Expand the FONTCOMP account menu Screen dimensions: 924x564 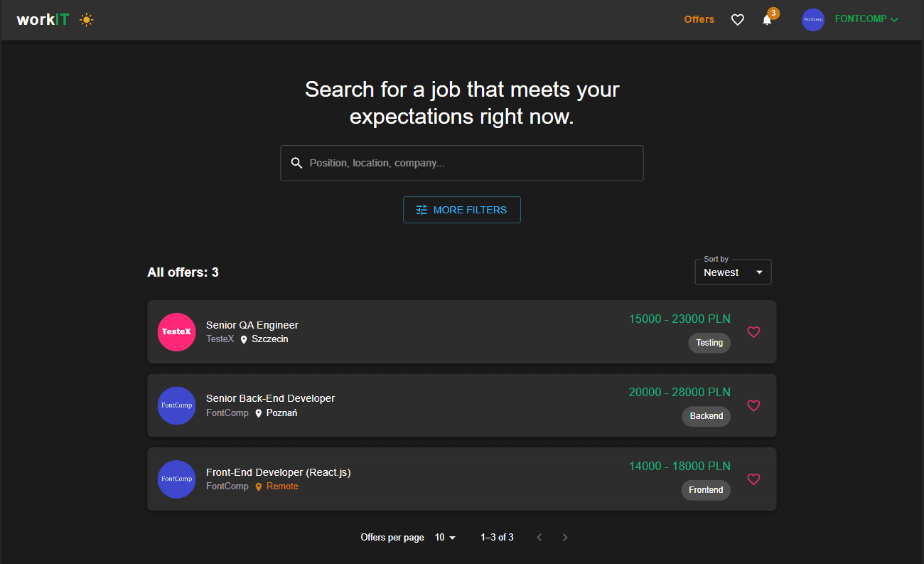coord(861,19)
